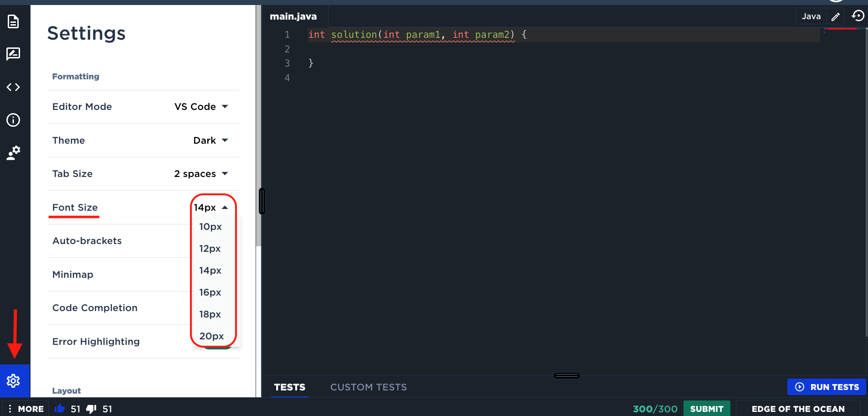Click the Submit button

pyautogui.click(x=706, y=409)
